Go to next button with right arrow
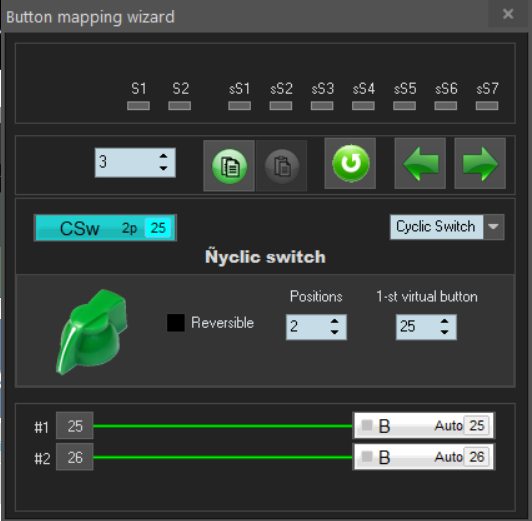 coord(480,163)
